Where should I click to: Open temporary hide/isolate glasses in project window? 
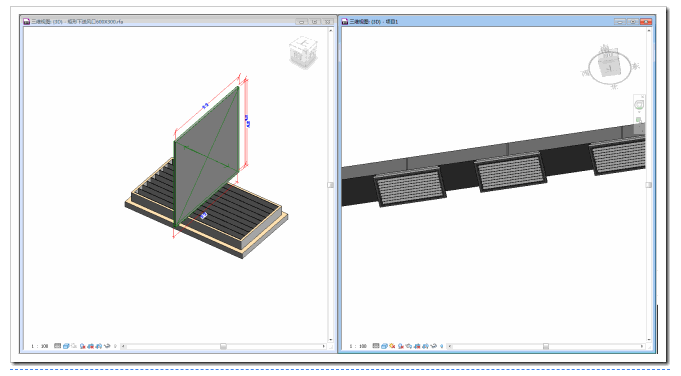coord(433,346)
